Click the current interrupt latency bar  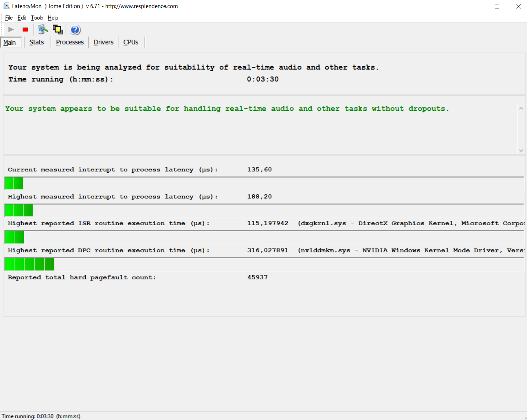(264, 183)
